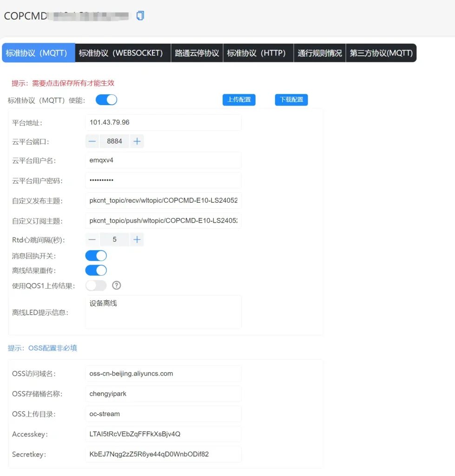
Task: Open the 路通云停协议 tab
Action: (197, 53)
